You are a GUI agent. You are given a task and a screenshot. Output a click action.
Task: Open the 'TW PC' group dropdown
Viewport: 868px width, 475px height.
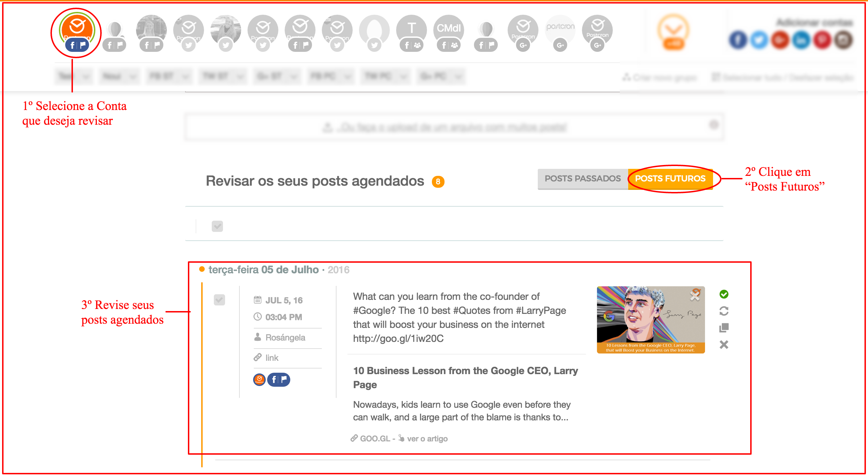point(386,76)
